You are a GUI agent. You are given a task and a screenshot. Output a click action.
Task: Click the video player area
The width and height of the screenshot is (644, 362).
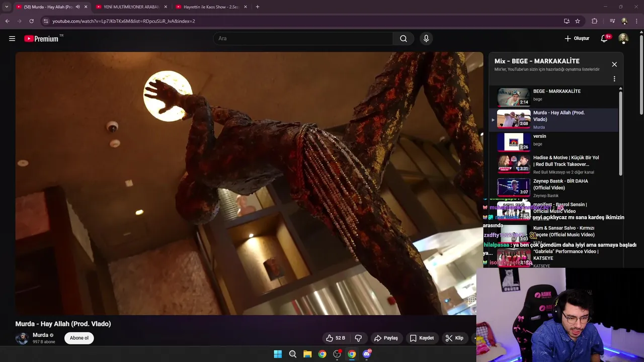coord(249,184)
